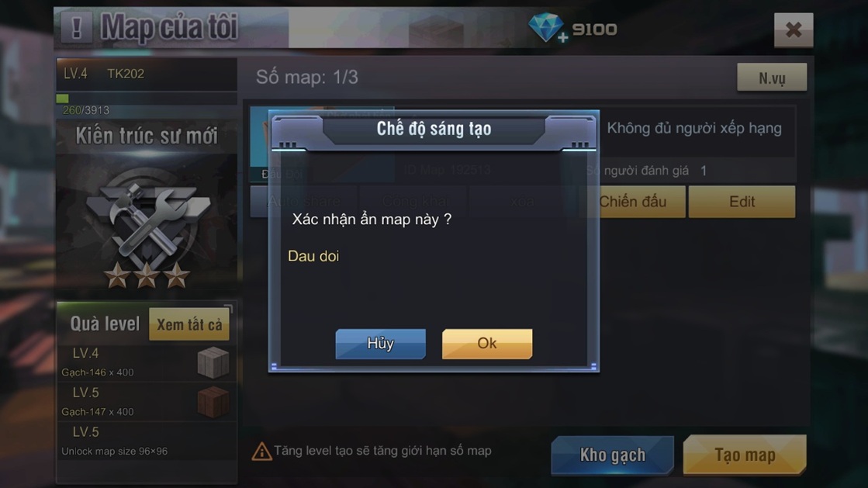
Task: Click the three bronze stars under emblem
Action: (x=147, y=275)
